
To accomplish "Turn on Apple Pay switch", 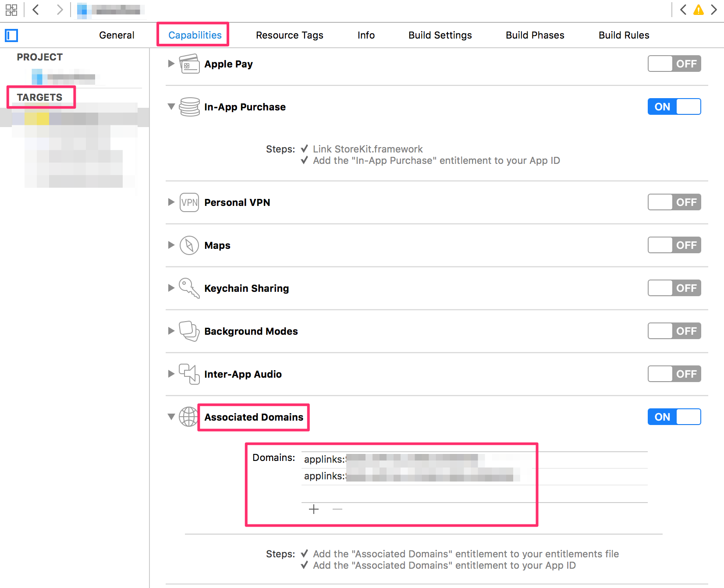I will pos(674,64).
